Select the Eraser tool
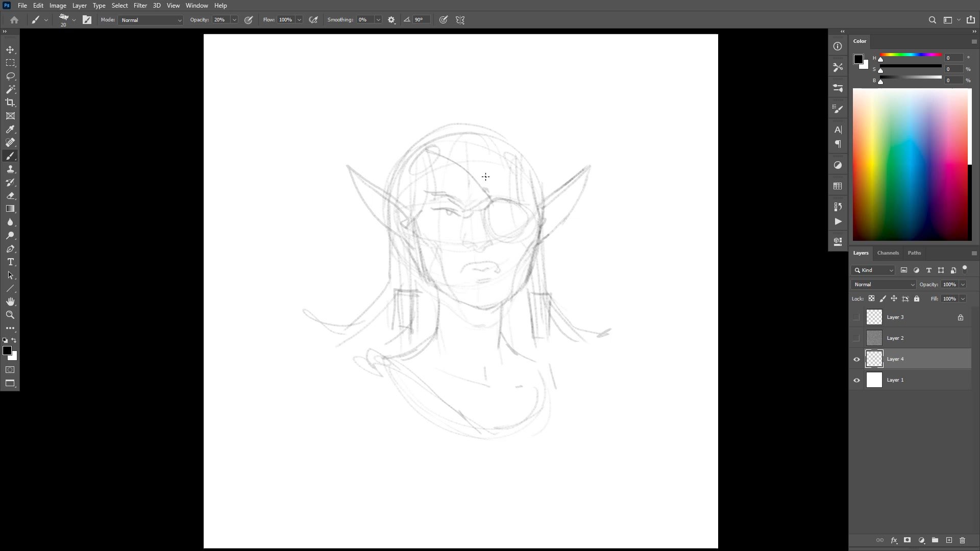 (10, 196)
